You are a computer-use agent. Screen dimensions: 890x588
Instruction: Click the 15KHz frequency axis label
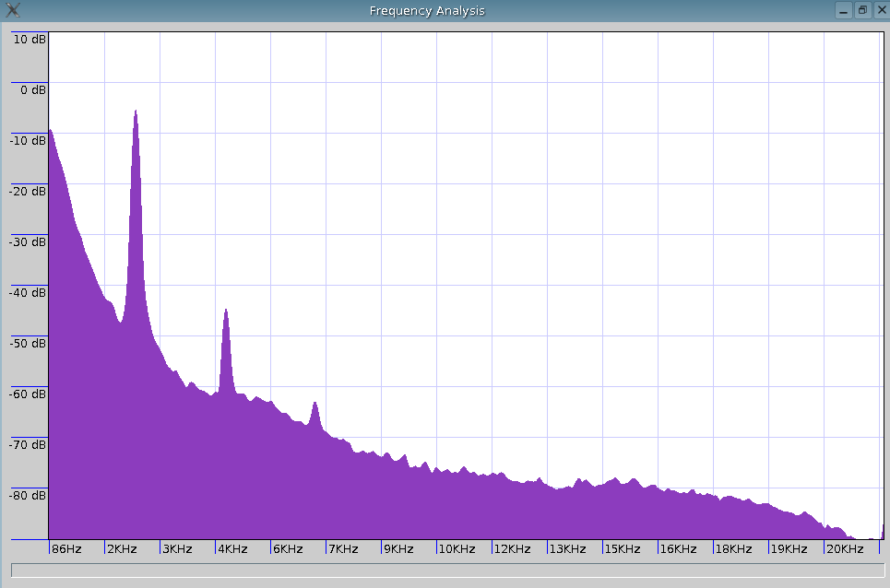point(623,549)
